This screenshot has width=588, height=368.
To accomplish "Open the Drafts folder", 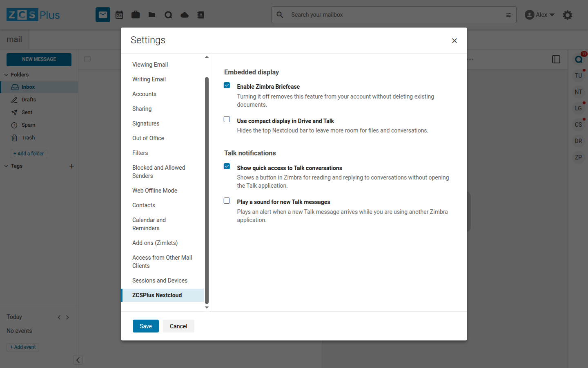I will 39,100.
